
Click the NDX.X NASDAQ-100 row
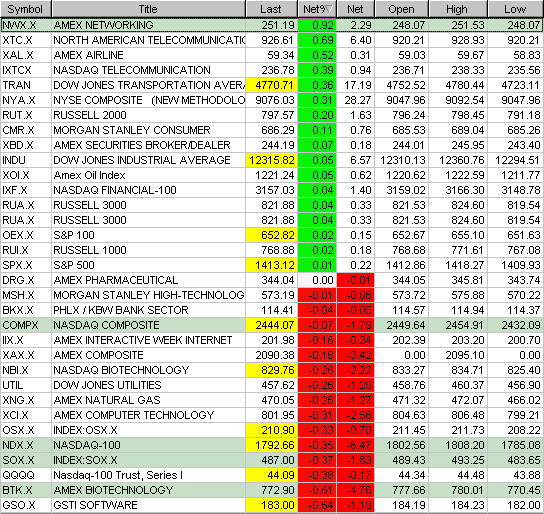272,445
